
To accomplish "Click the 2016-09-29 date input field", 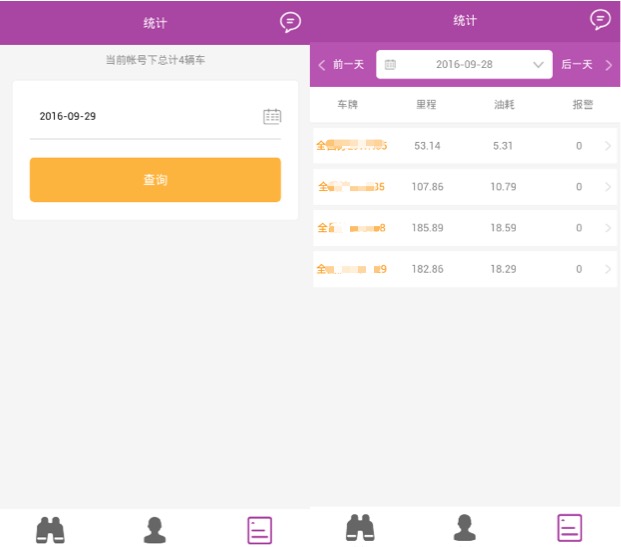I will point(145,116).
